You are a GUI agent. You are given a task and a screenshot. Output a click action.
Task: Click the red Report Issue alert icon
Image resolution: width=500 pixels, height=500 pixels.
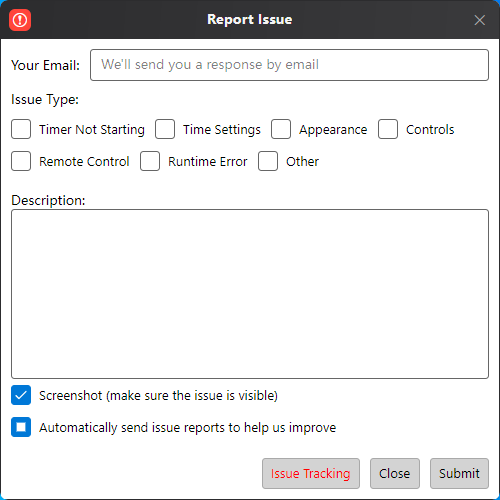click(x=20, y=20)
